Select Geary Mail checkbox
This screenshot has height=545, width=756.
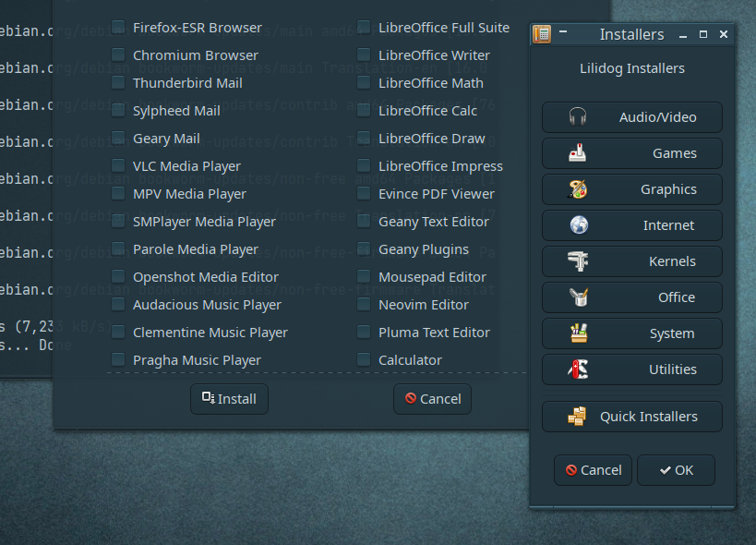(x=118, y=138)
